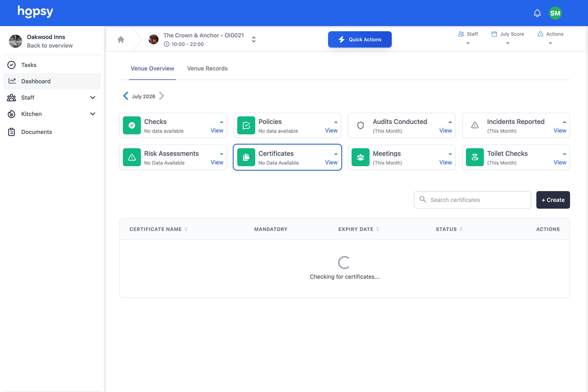
Task: Open the SM user avatar menu
Action: point(555,13)
